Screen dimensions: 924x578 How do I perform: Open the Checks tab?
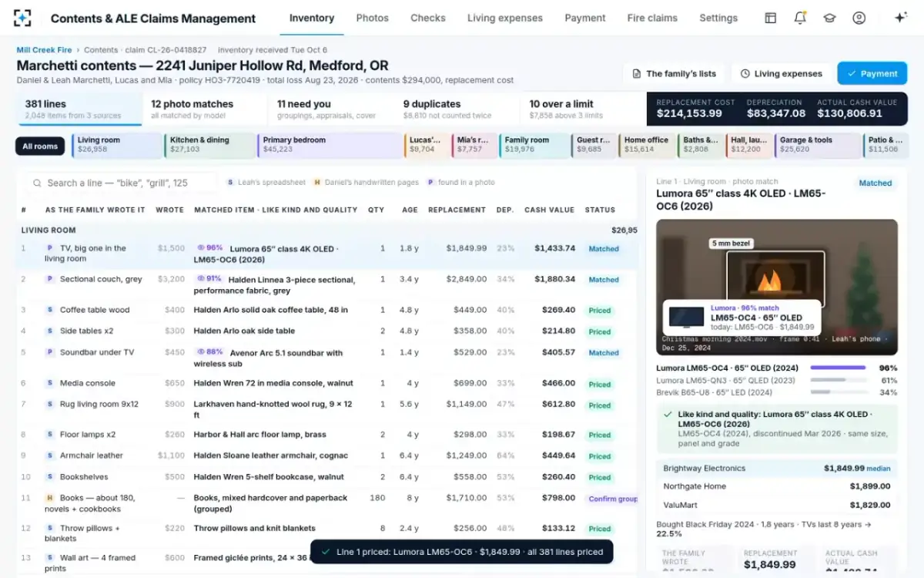tap(428, 18)
